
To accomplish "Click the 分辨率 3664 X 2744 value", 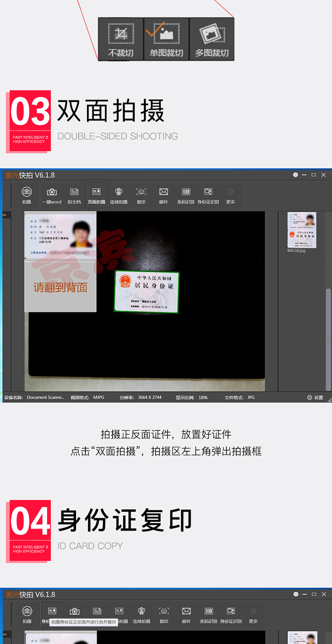I will pos(150,398).
